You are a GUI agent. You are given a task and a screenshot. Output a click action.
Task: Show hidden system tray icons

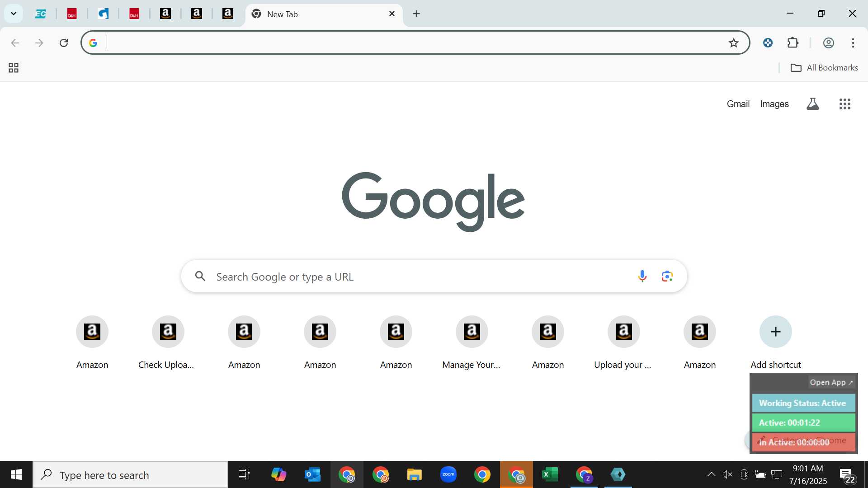[711, 474]
